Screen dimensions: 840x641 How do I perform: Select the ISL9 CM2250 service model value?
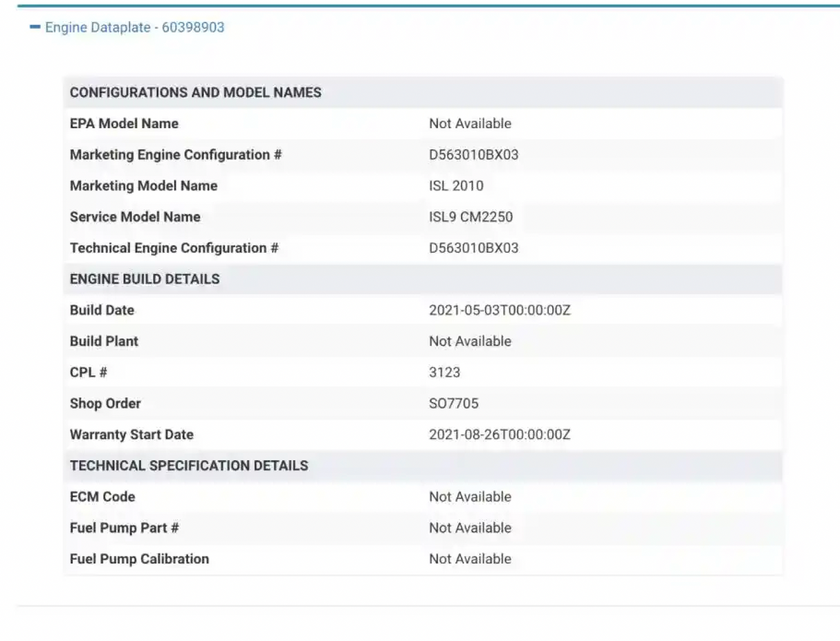[x=471, y=217]
